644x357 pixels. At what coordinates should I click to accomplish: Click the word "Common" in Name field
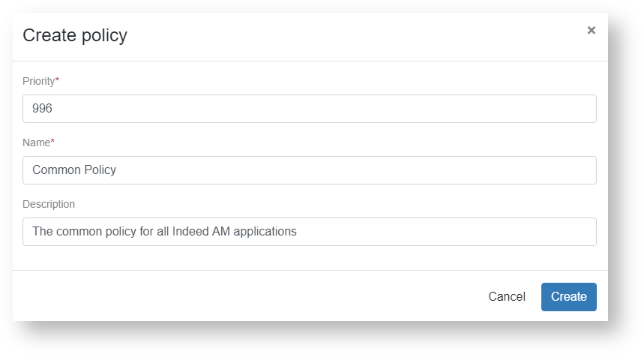point(55,170)
